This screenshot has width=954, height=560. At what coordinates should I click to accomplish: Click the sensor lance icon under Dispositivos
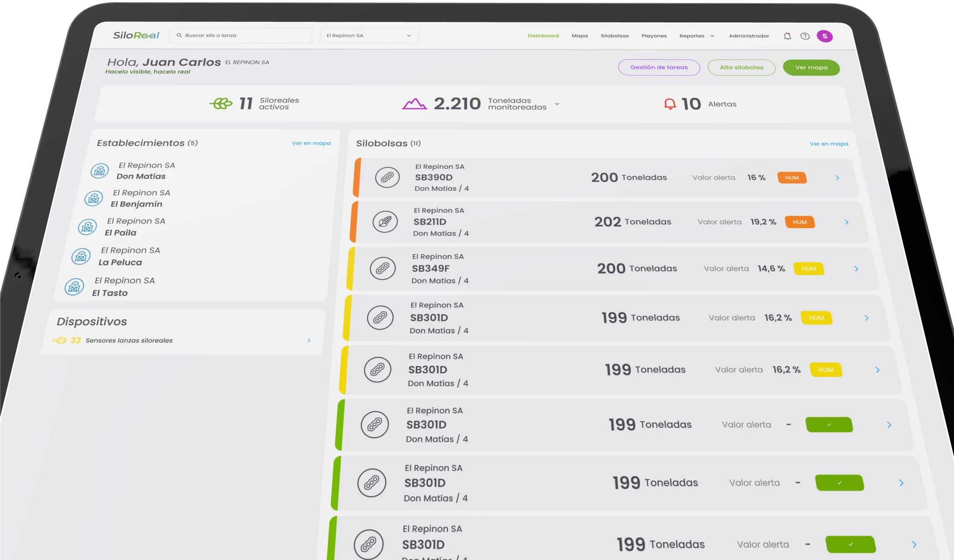click(60, 341)
